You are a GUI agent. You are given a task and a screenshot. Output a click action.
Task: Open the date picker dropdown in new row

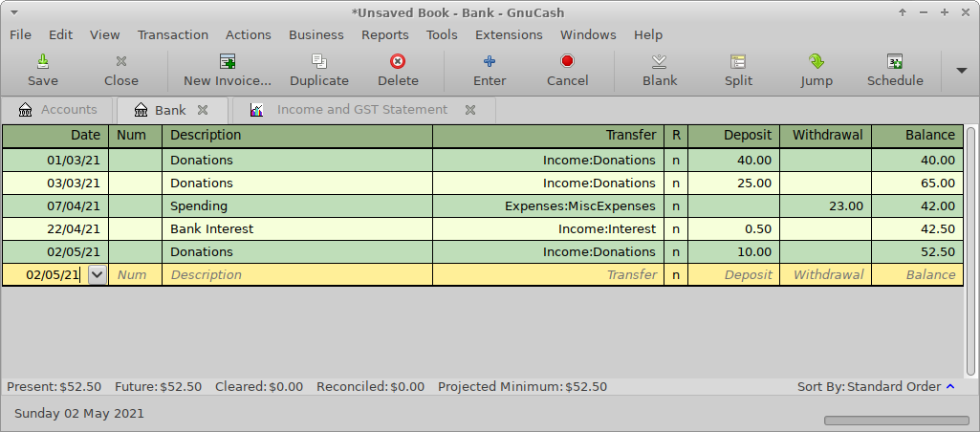click(98, 274)
